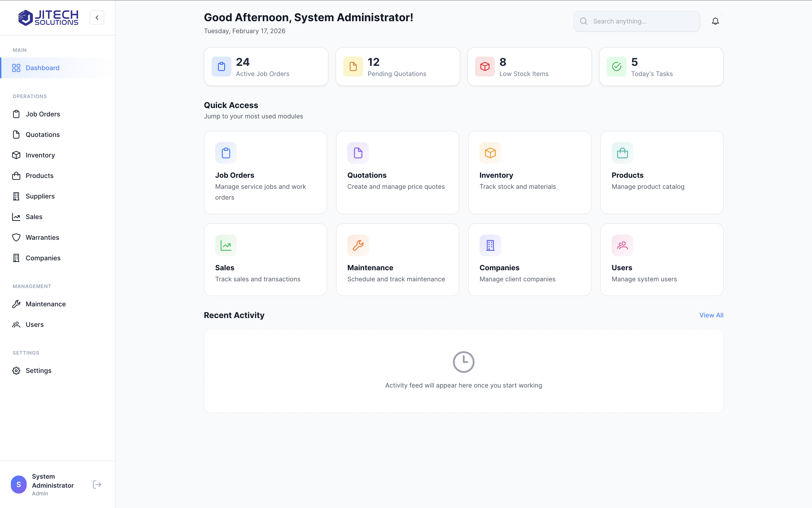Click View All for Recent Activity

pyautogui.click(x=711, y=315)
